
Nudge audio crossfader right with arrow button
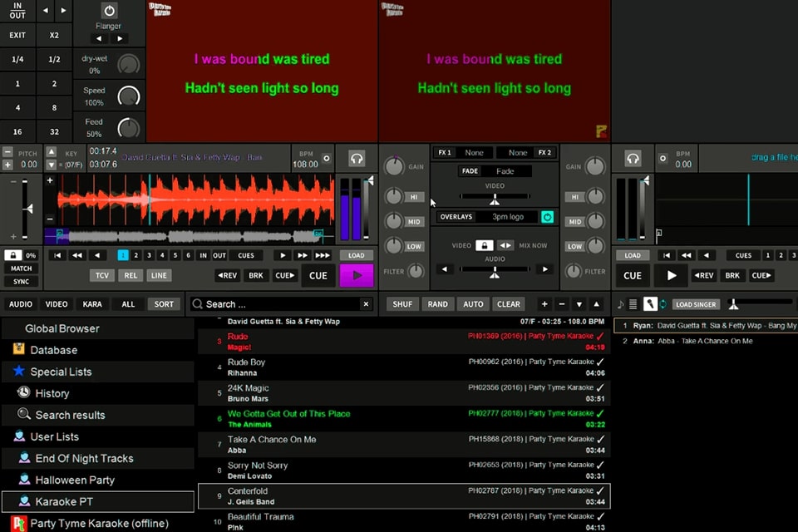click(x=545, y=268)
